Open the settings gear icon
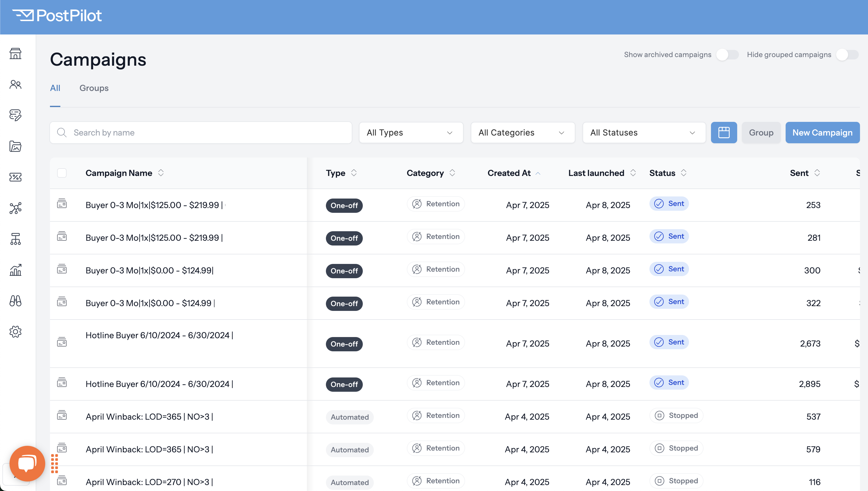The height and width of the screenshot is (491, 868). 15,332
